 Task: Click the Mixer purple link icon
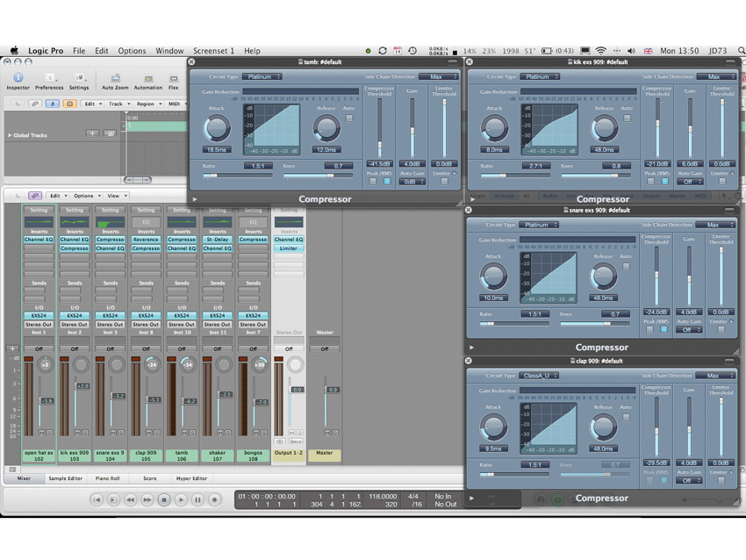point(35,196)
